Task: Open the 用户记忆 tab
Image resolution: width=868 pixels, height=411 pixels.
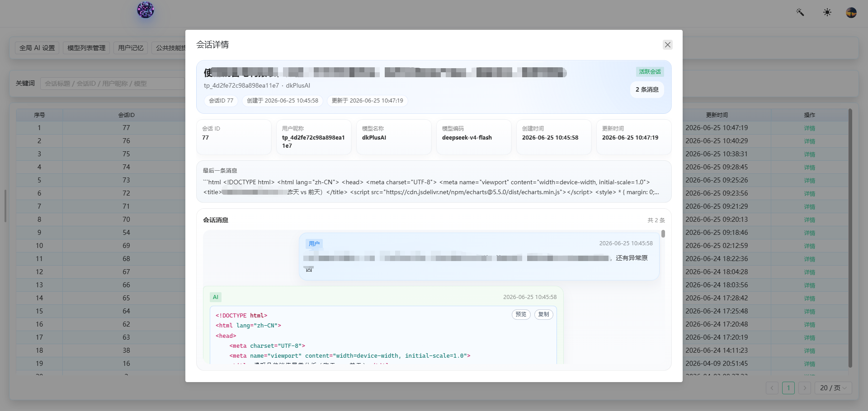Action: click(x=131, y=48)
